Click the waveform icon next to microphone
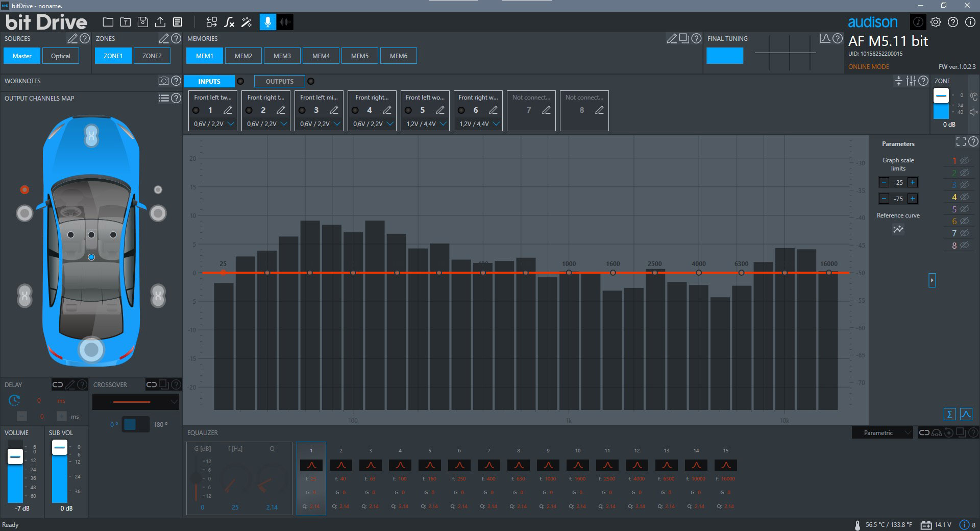980x531 pixels. pos(285,22)
